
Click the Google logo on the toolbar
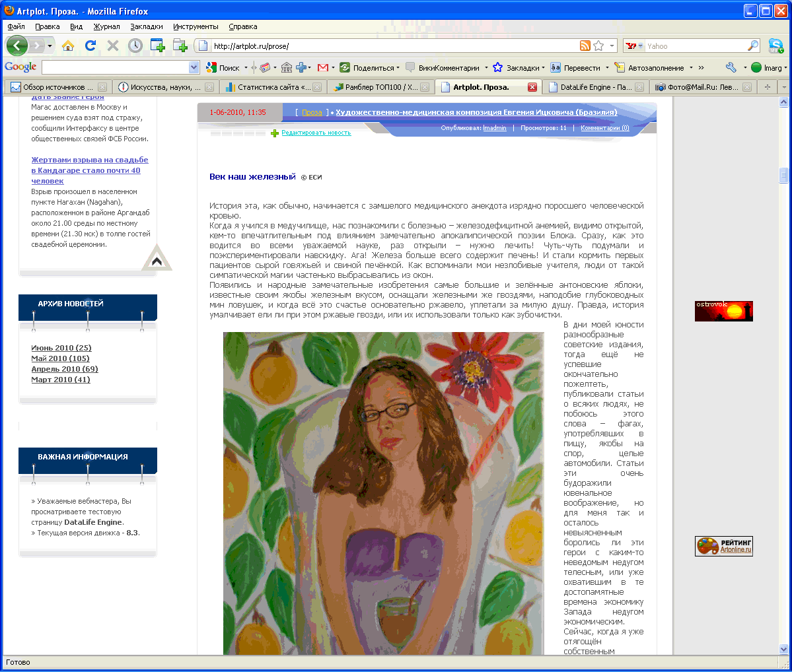[x=20, y=67]
